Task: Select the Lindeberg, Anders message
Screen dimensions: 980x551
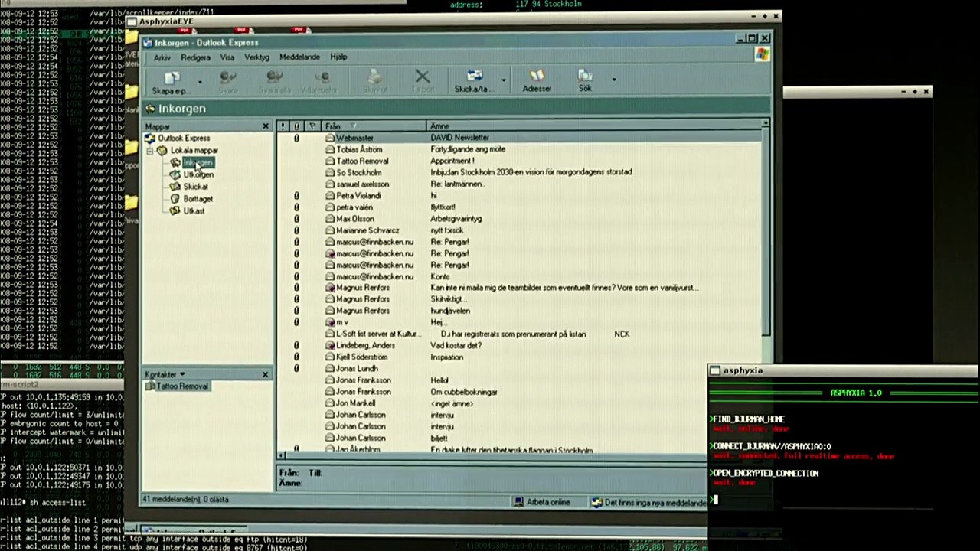Action: pyautogui.click(x=520, y=346)
